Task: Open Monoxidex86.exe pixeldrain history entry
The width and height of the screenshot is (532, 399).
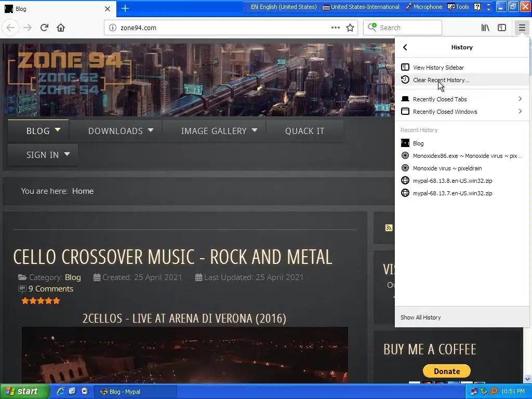Action: (x=462, y=156)
